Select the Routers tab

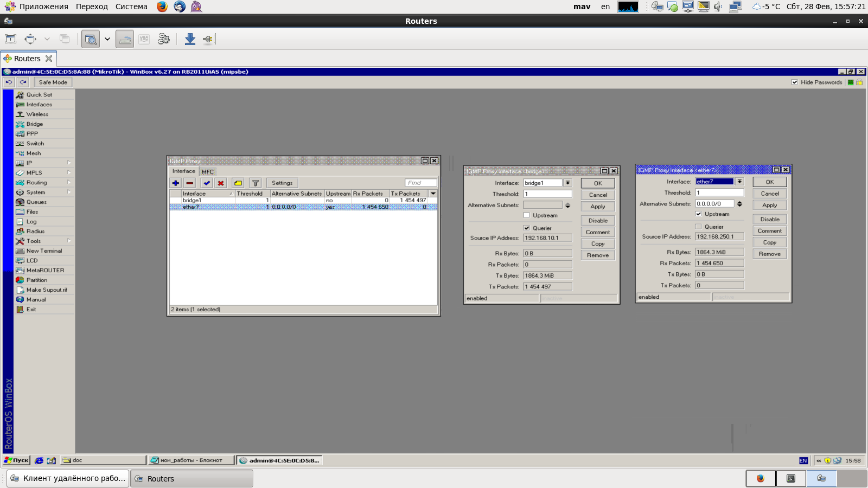pos(27,59)
